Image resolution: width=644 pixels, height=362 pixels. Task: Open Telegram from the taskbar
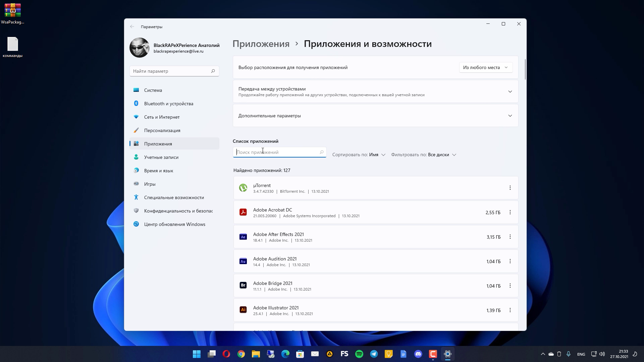[374, 354]
